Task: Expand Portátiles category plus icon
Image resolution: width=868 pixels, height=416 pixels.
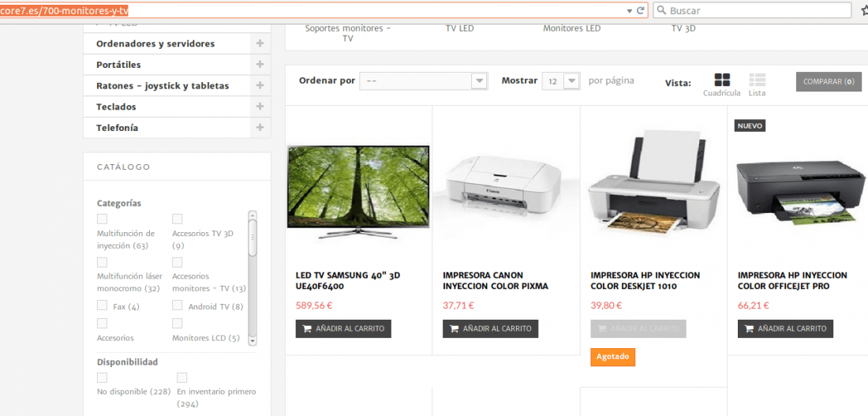Action: pos(260,65)
